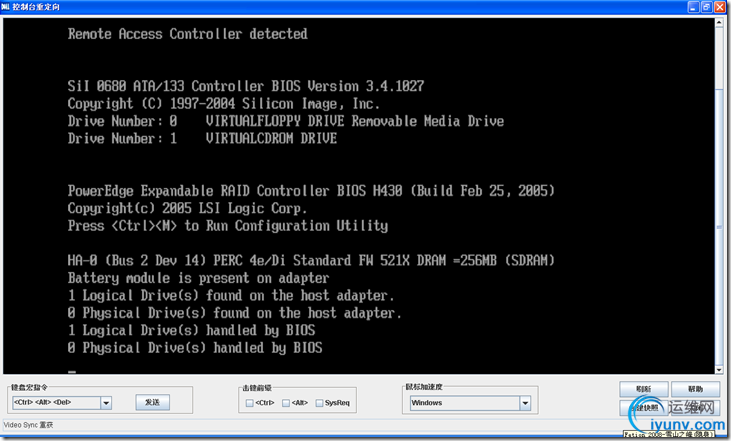Click the 'Copyright (C) 1997-2004 Silicon Image' line
This screenshot has height=441, width=731.
point(224,104)
